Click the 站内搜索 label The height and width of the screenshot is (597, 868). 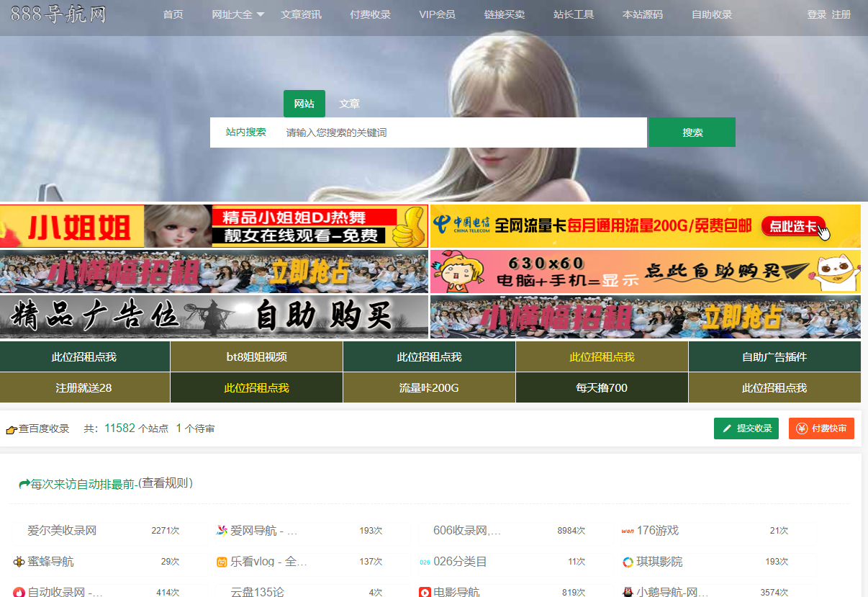[246, 133]
